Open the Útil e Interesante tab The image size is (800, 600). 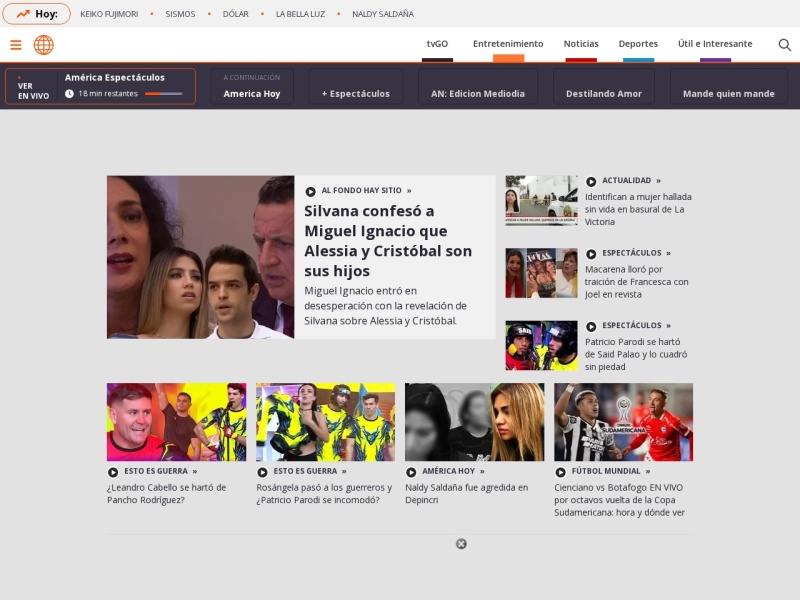pos(715,44)
